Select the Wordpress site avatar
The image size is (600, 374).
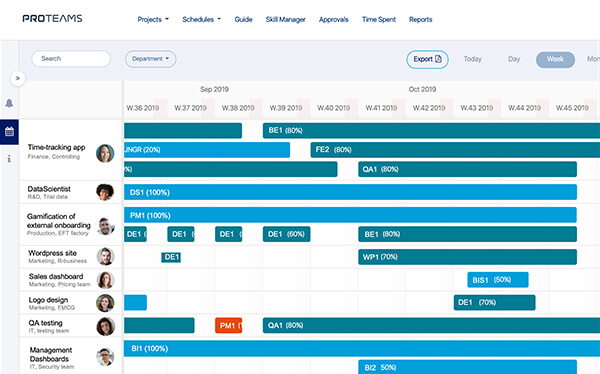pyautogui.click(x=105, y=256)
